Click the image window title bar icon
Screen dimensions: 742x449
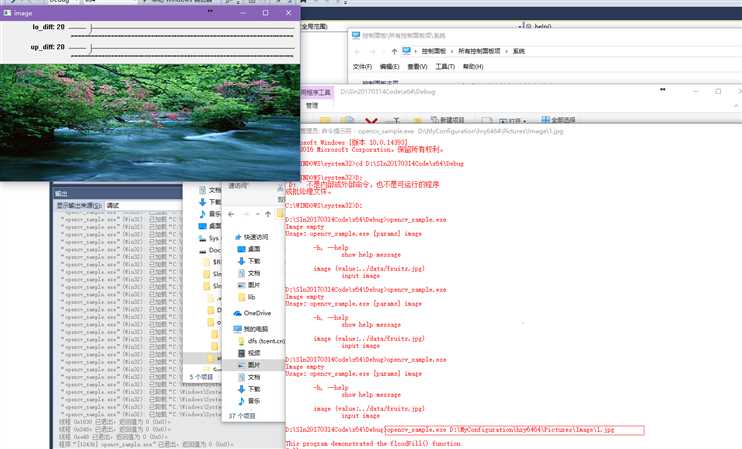click(x=7, y=13)
